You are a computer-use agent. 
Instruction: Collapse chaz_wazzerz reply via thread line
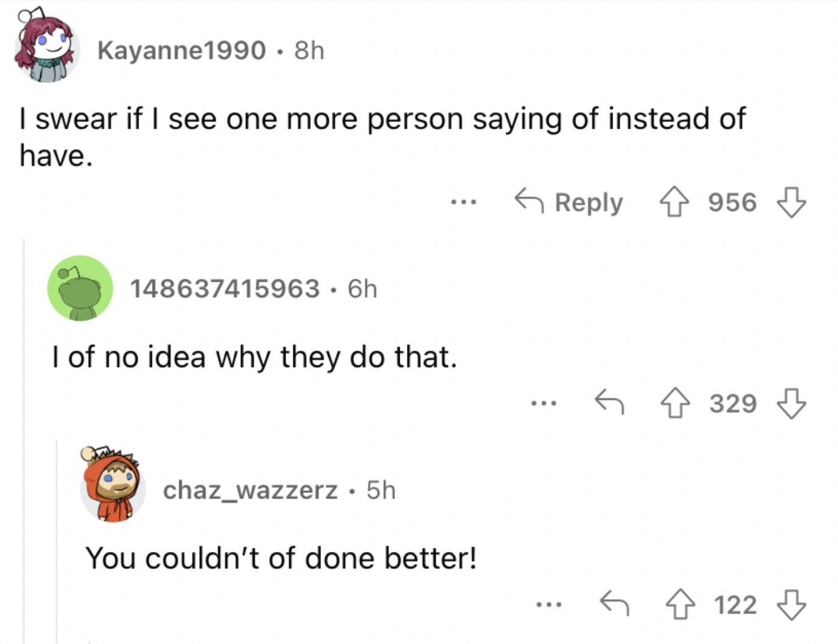[57, 541]
